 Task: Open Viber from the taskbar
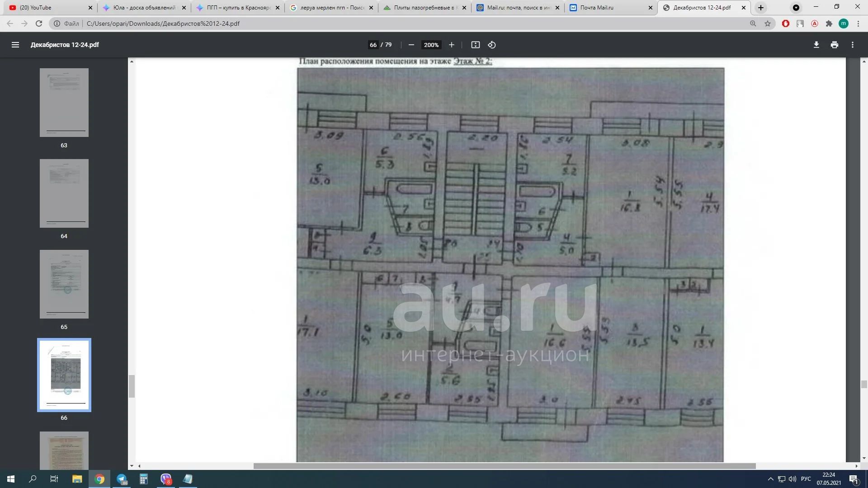[x=166, y=479]
